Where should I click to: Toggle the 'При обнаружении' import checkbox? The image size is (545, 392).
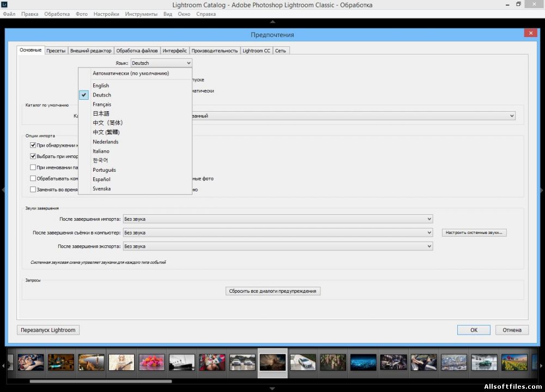(33, 146)
